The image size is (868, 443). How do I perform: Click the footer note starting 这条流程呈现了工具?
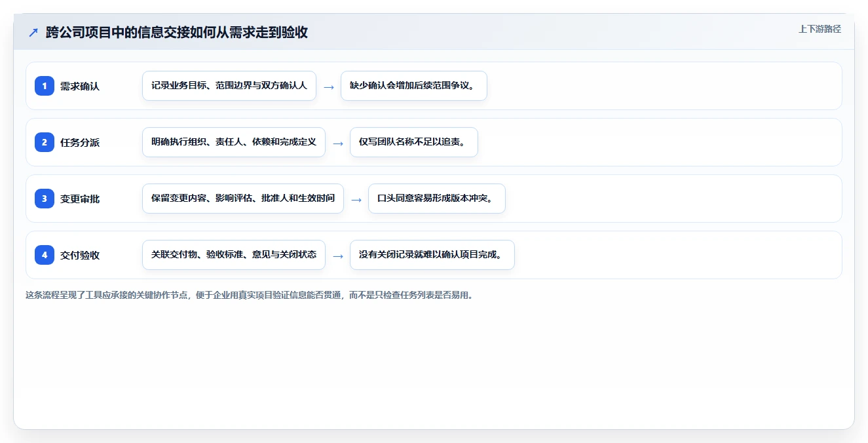point(249,295)
